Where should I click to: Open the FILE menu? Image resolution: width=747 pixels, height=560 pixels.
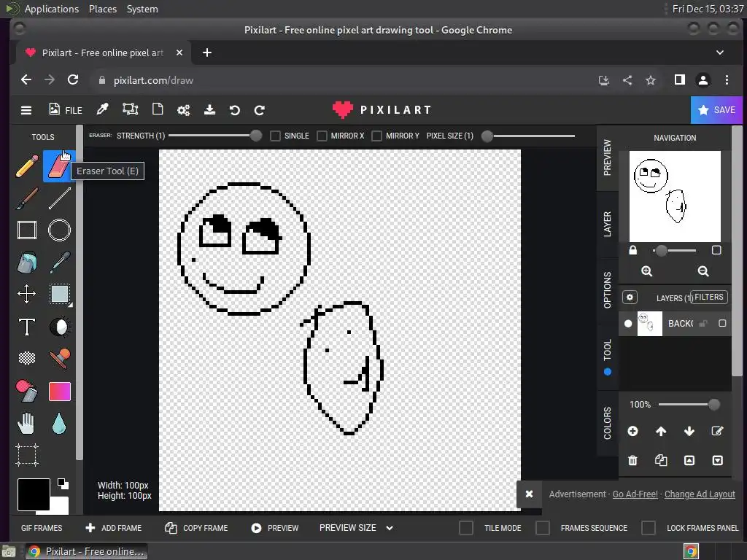65,110
